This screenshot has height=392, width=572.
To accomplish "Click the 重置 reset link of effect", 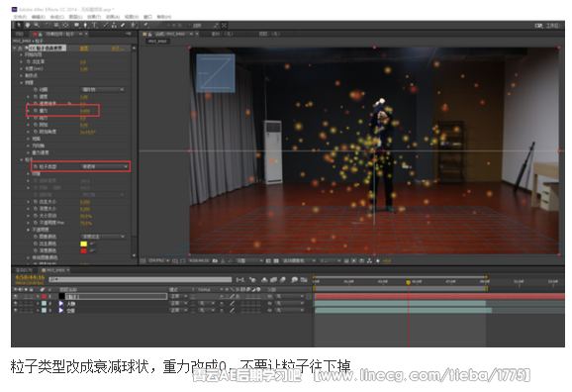I will click(x=84, y=49).
